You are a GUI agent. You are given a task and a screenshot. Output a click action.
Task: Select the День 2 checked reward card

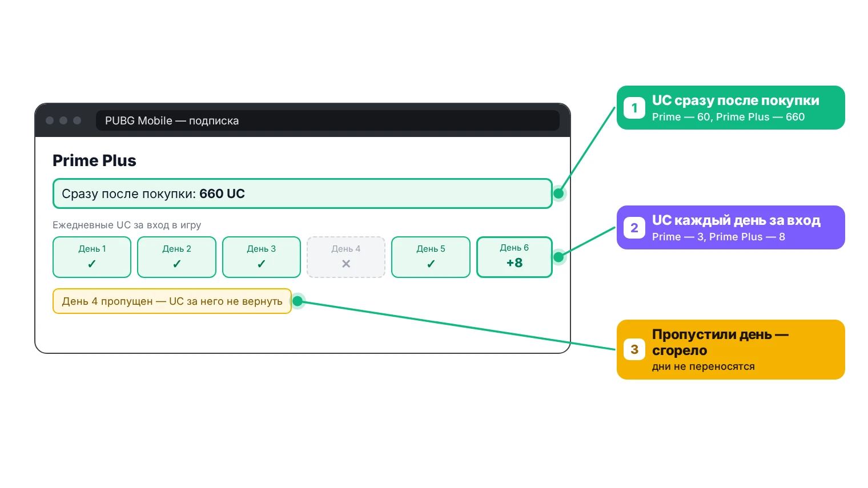[x=176, y=257]
